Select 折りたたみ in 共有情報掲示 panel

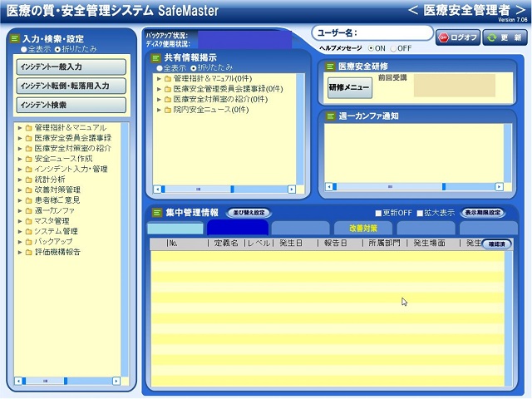coord(194,68)
